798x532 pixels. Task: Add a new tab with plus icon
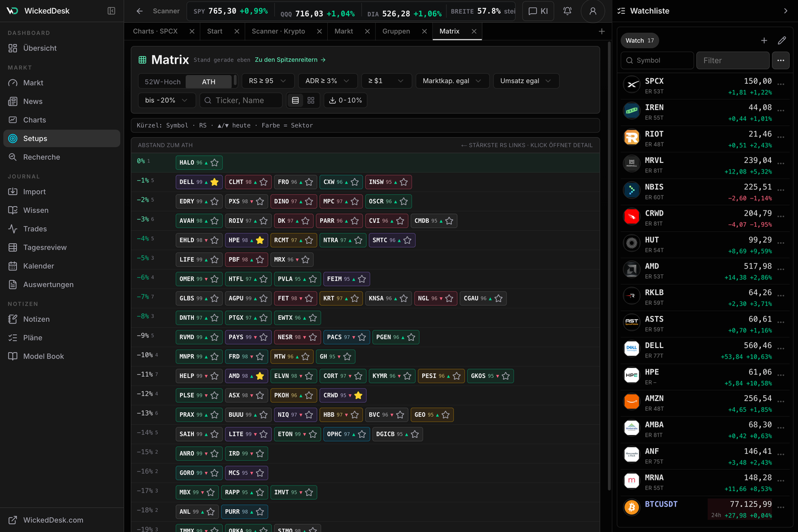click(602, 32)
